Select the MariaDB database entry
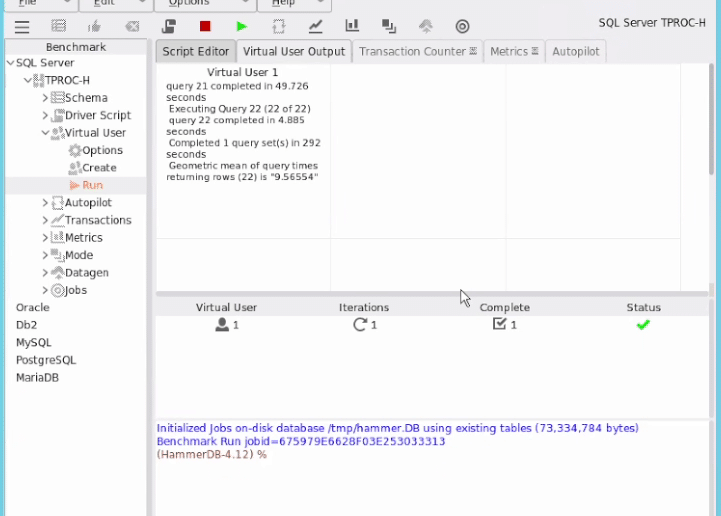 point(37,378)
